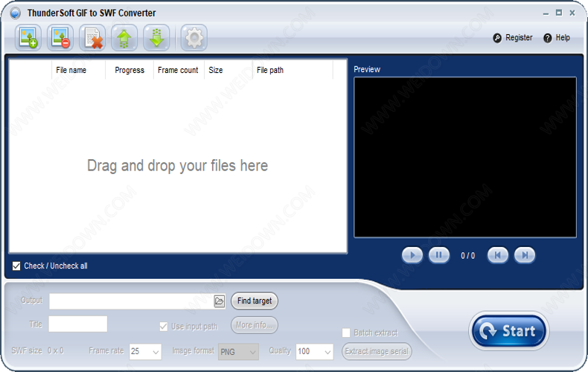The width and height of the screenshot is (588, 372).
Task: Open the Register menu item
Action: point(513,38)
